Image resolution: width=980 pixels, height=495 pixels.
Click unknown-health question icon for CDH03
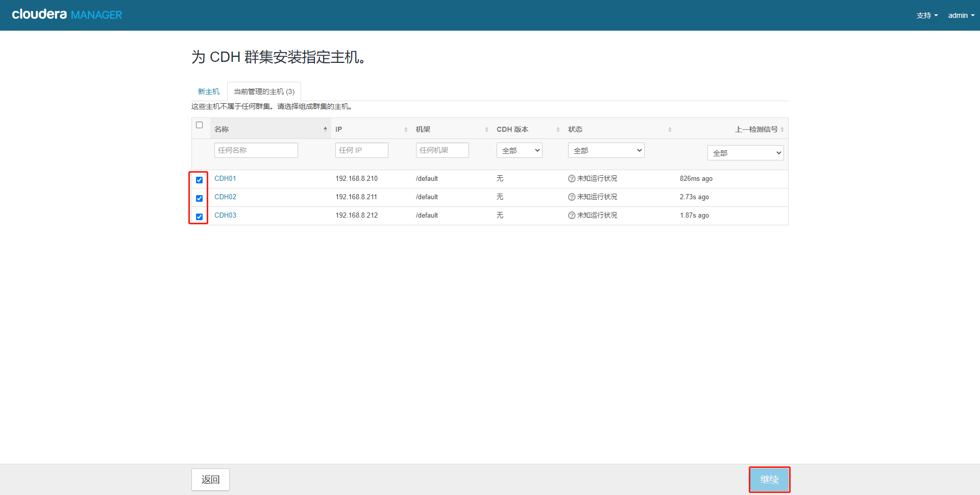pos(572,216)
